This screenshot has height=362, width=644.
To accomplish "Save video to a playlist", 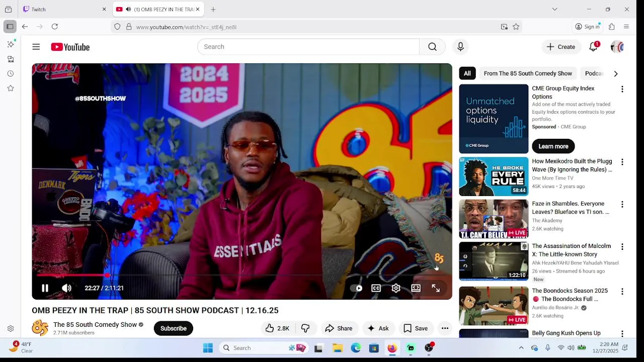I will 416,328.
